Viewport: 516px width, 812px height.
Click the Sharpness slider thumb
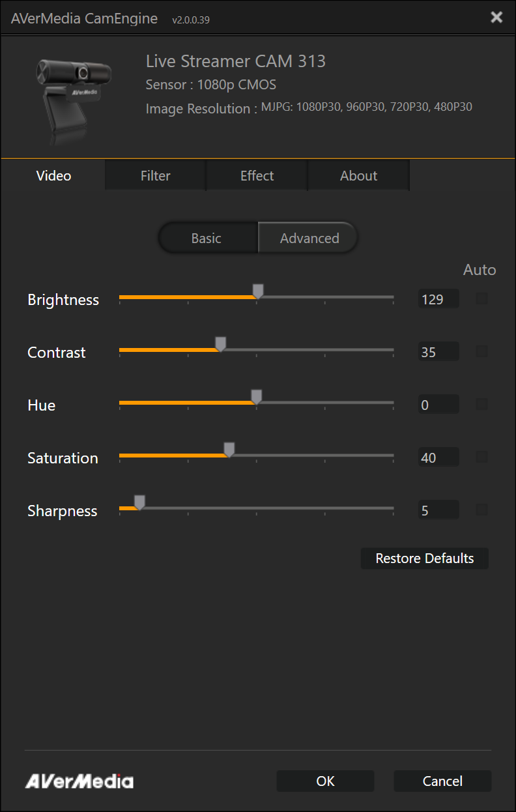(x=139, y=502)
